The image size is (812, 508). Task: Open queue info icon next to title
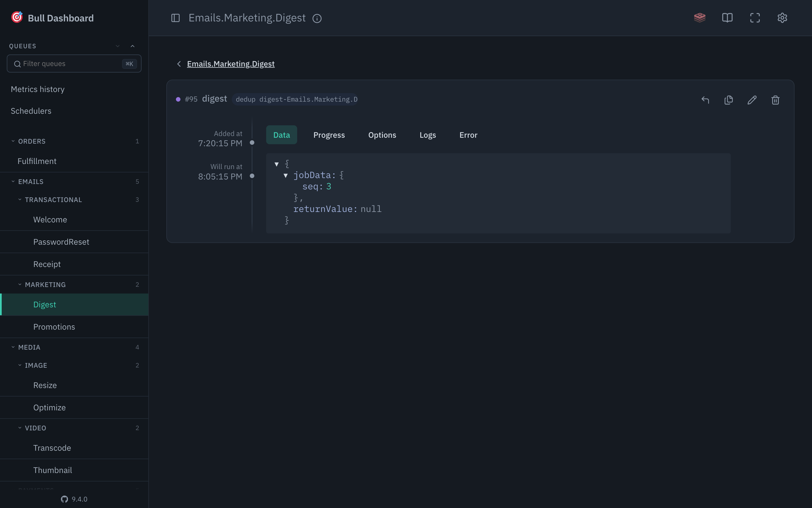tap(317, 18)
